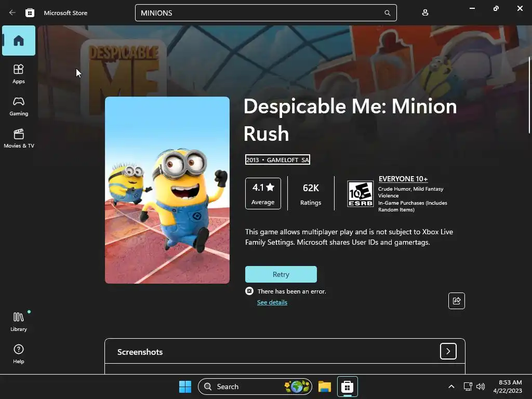Click the Microsoft Store logo icon
This screenshot has width=532, height=399.
tap(30, 12)
